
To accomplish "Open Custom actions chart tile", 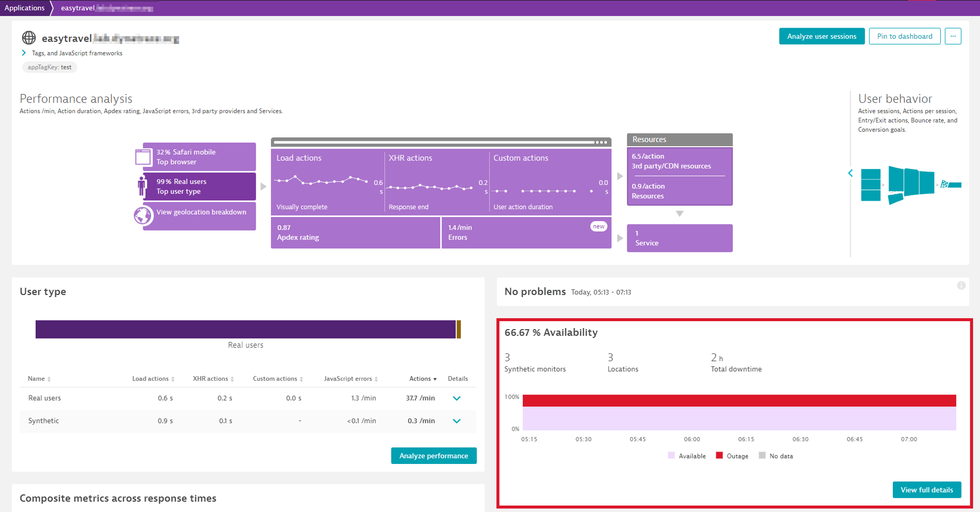I will pyautogui.click(x=550, y=181).
